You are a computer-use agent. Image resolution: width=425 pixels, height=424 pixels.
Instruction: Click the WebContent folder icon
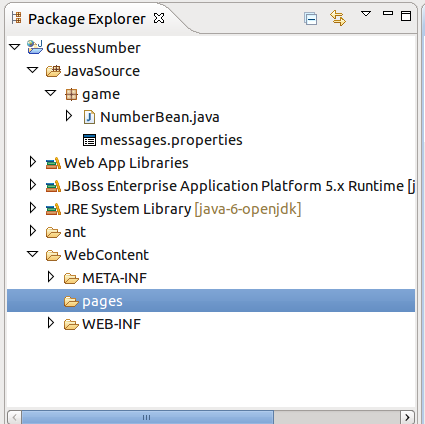coord(53,255)
